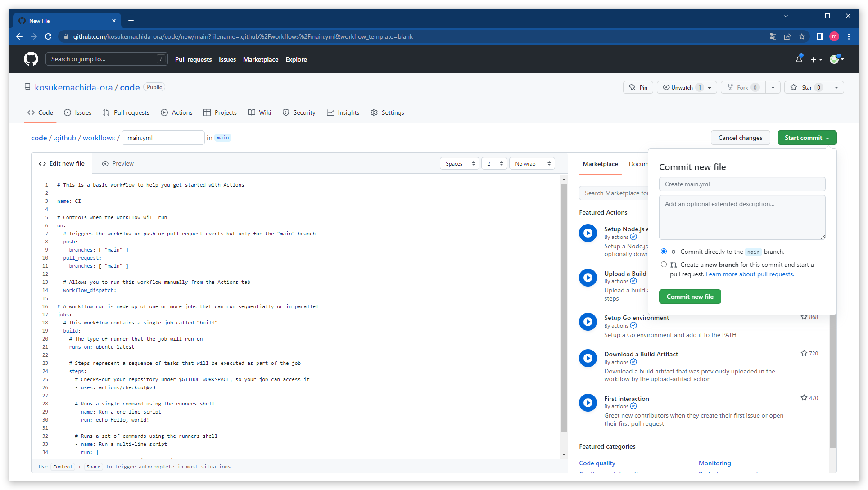The height and width of the screenshot is (490, 868).
Task: Switch to the Marketplace sidebar tab
Action: tap(600, 164)
